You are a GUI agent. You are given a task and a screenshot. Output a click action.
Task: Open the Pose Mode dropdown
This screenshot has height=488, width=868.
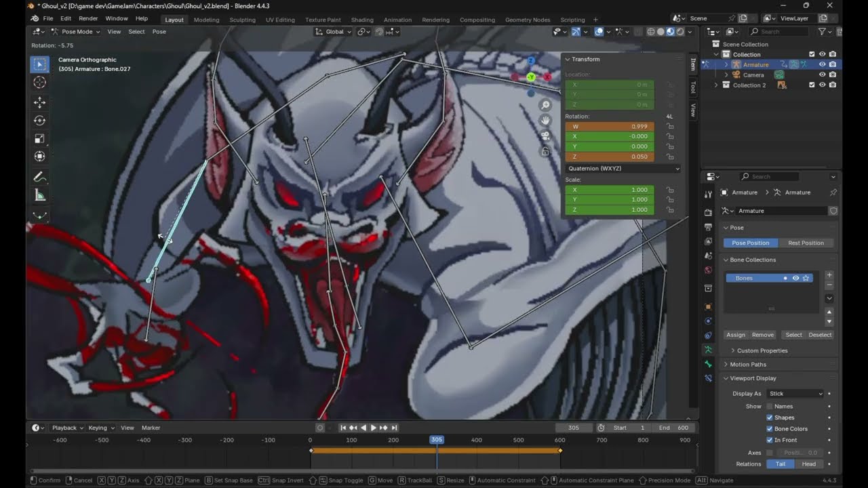(76, 31)
